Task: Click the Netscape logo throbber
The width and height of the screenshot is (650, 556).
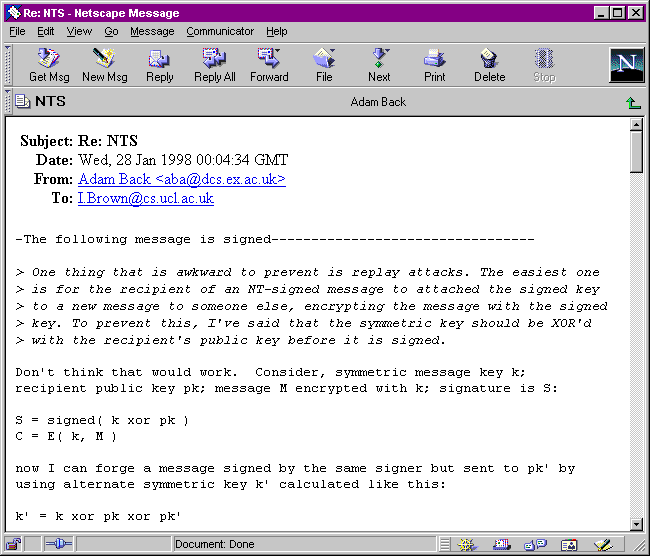Action: coord(626,65)
